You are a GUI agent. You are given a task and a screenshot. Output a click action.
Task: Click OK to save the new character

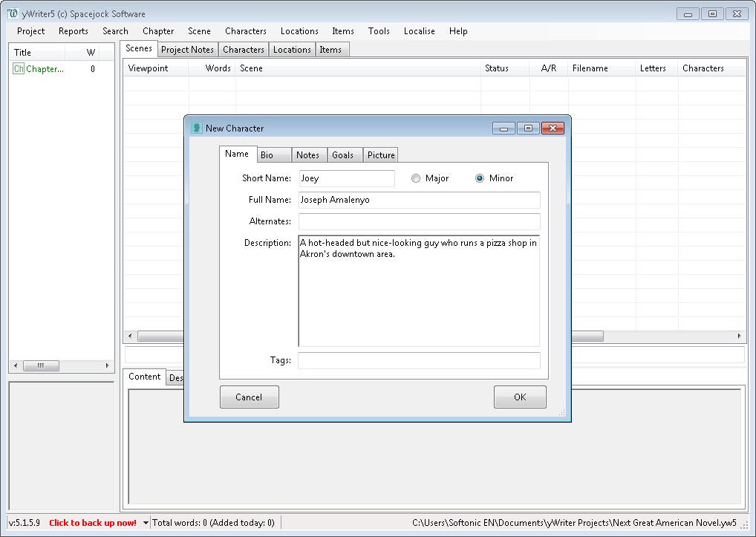pos(520,397)
